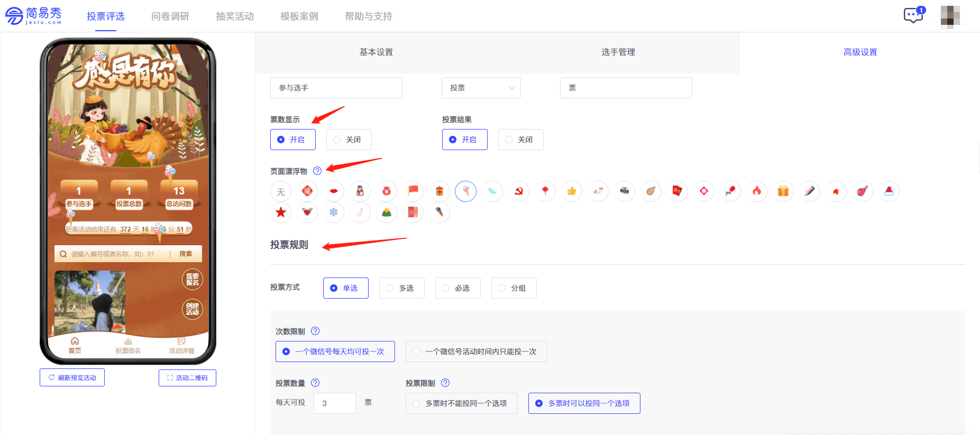The width and height of the screenshot is (980, 435).
Task: Click contestant photo thumbnail in preview
Action: pos(90,301)
